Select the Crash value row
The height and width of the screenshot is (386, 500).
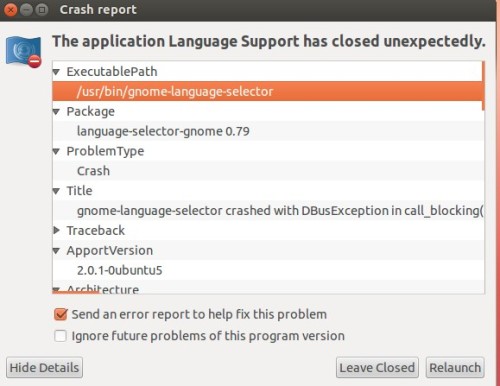tap(267, 171)
